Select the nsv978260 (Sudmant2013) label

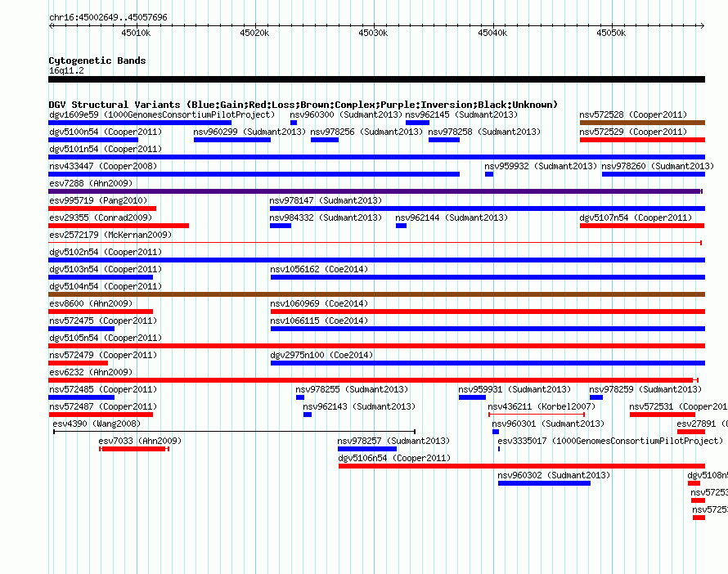click(x=658, y=166)
